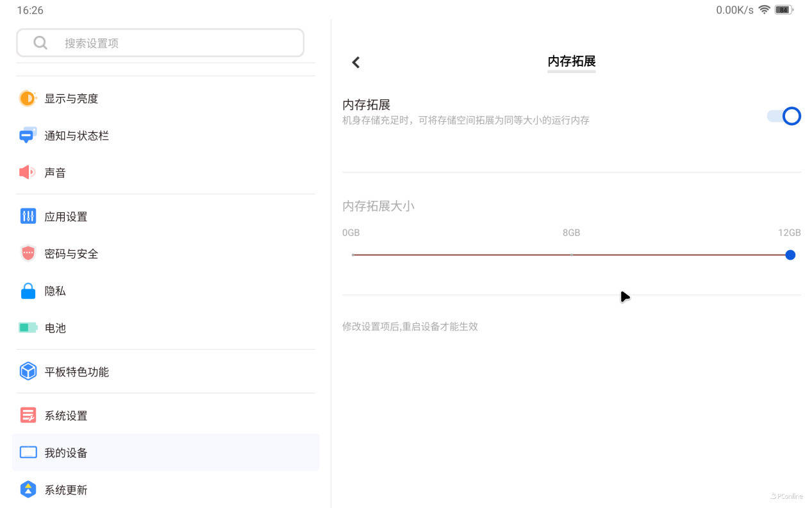Open 系统设置 in the sidebar
Viewport: 812px width, 508px height.
[65, 416]
